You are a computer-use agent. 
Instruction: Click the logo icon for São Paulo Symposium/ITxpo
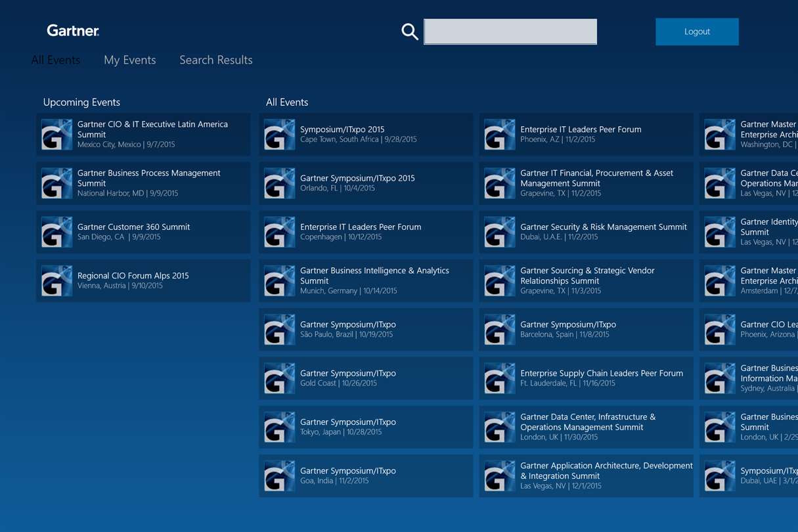coord(280,330)
